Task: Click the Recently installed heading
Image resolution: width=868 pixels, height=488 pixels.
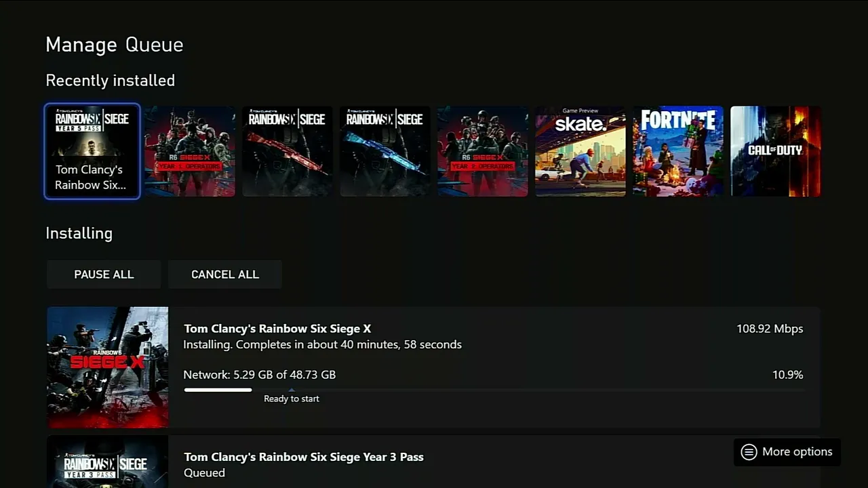Action: [111, 81]
